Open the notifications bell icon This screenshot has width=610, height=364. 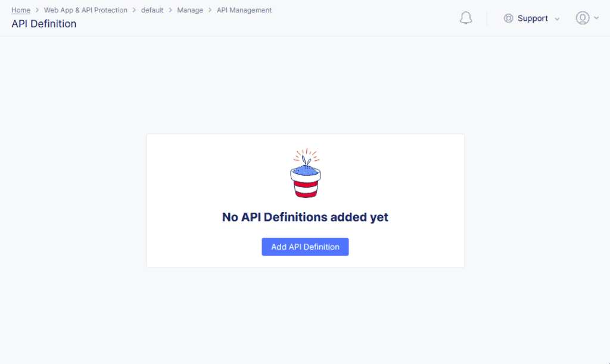coord(466,18)
